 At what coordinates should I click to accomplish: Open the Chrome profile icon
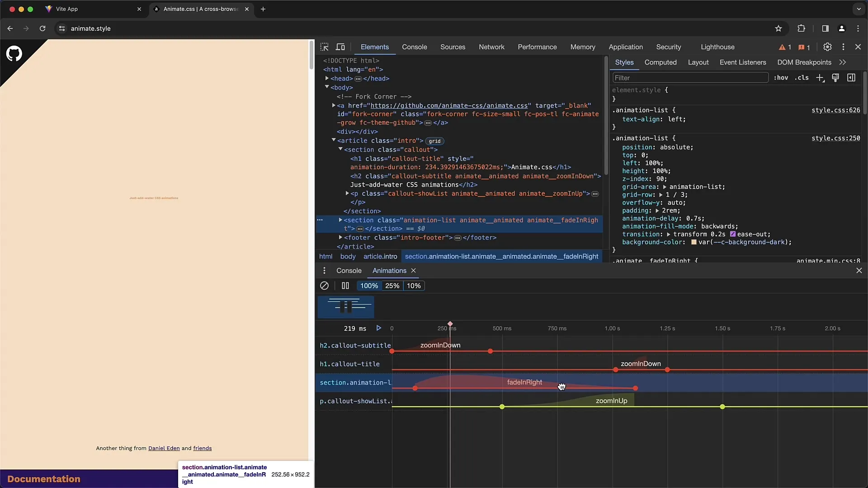pos(841,28)
